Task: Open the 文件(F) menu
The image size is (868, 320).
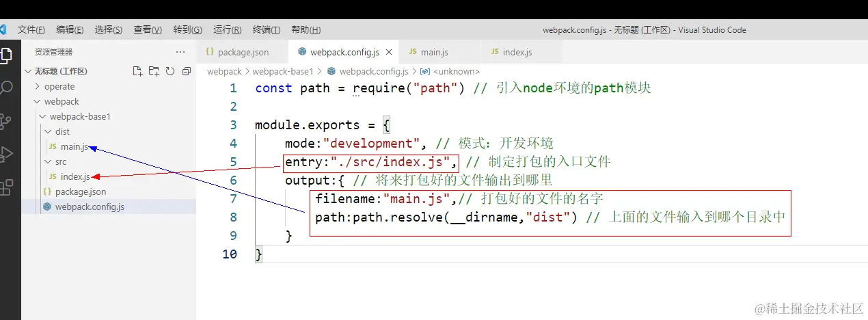Action: pyautogui.click(x=31, y=29)
